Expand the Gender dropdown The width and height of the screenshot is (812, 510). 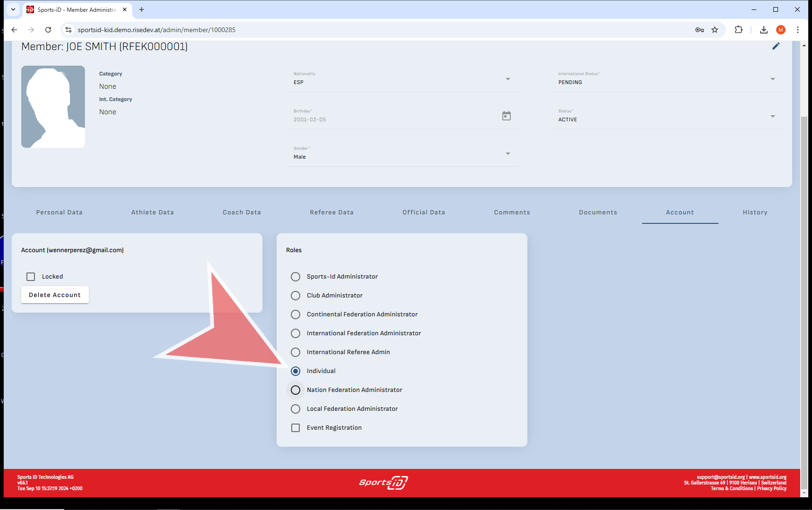point(507,153)
